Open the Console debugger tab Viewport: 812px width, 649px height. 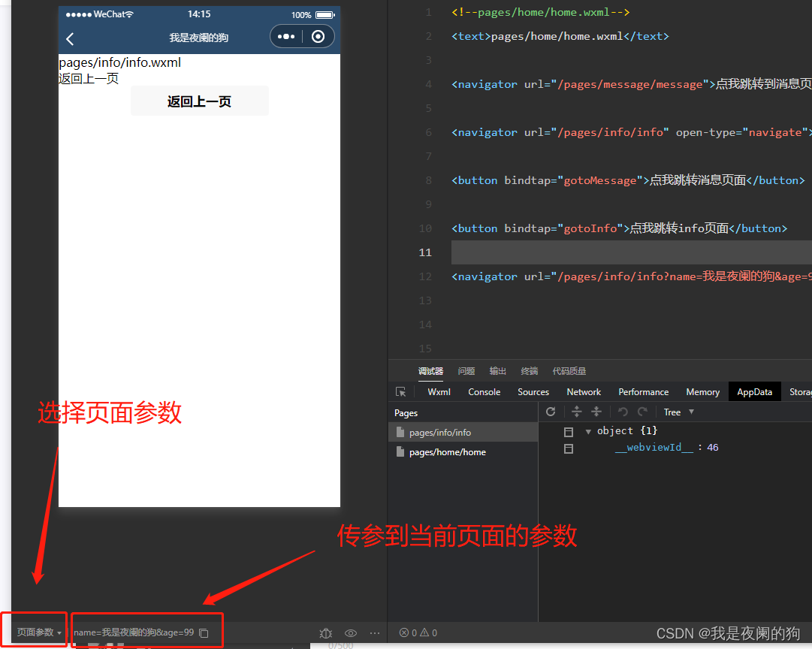click(484, 392)
